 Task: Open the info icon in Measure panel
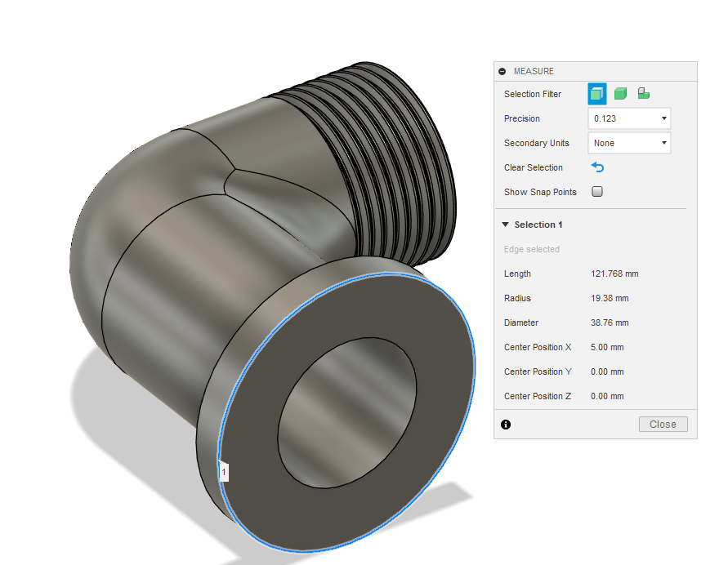click(506, 425)
